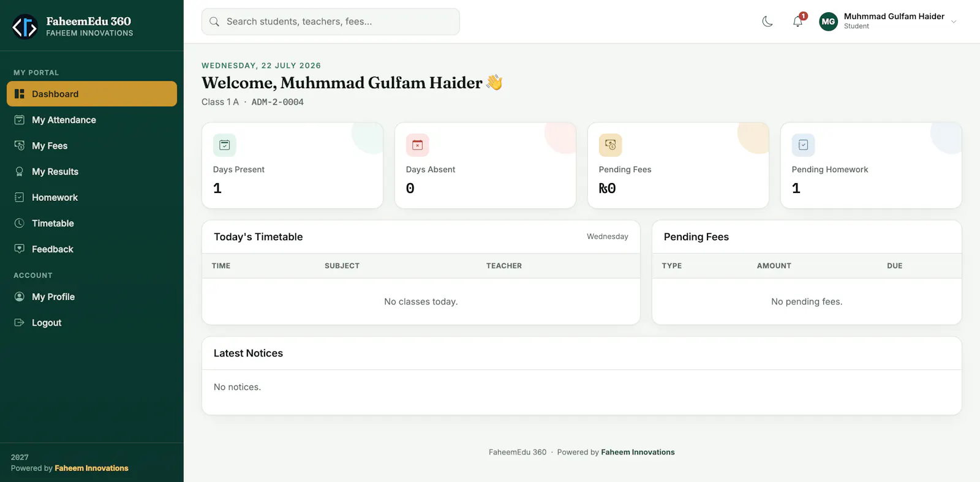The height and width of the screenshot is (482, 980).
Task: Click the TYPE column header
Action: tap(672, 266)
